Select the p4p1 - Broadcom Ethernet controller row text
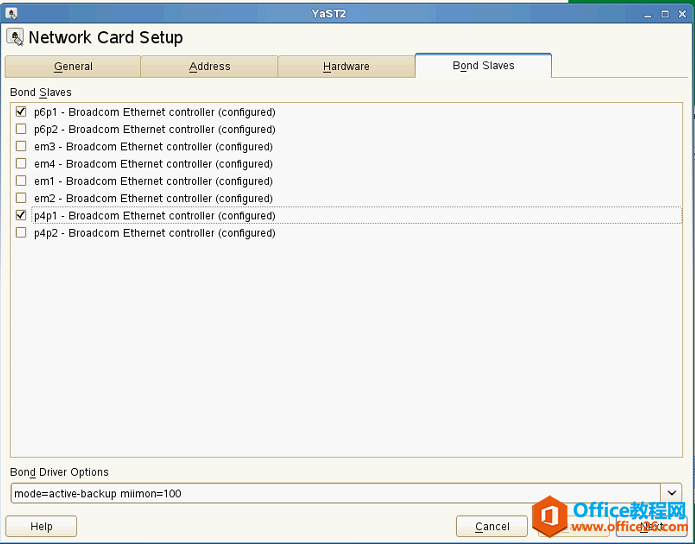695x544 pixels. (x=155, y=216)
